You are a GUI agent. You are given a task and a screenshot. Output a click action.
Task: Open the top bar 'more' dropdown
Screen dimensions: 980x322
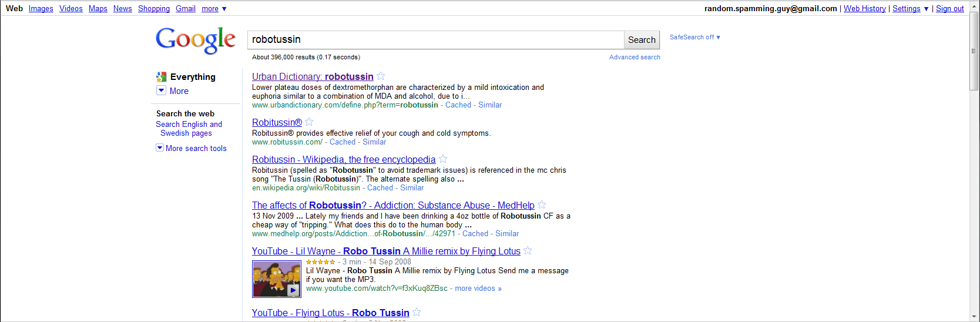coord(214,9)
